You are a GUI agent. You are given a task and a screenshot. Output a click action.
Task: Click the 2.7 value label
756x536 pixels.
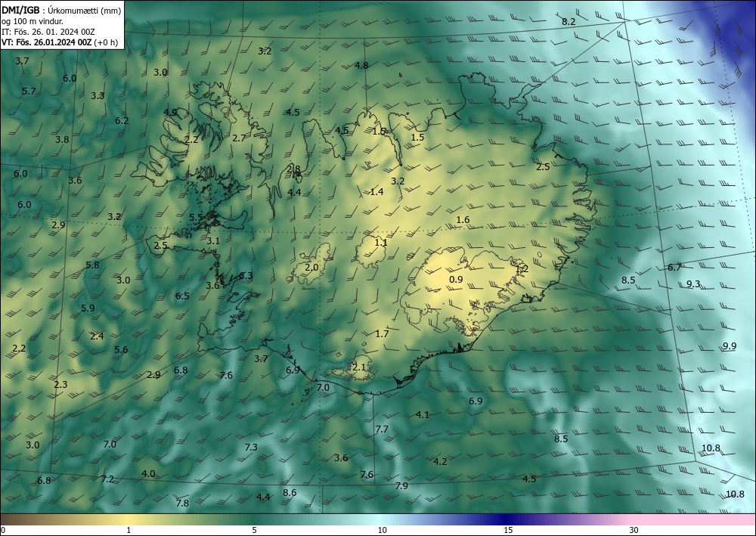(239, 138)
